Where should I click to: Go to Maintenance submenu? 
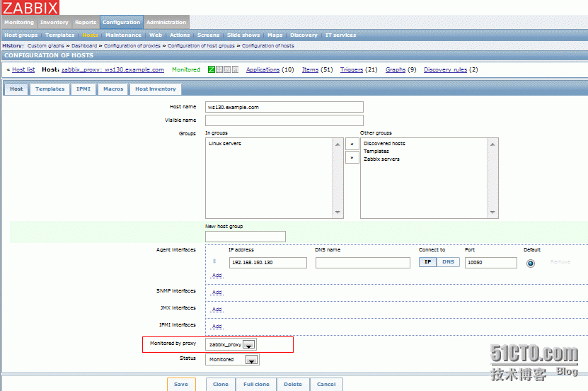(x=123, y=35)
